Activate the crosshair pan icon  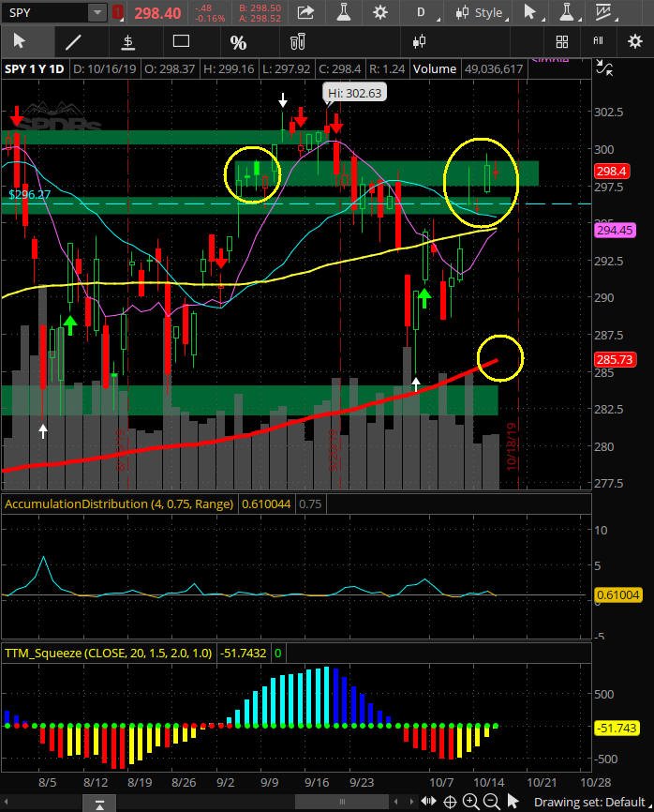click(450, 803)
